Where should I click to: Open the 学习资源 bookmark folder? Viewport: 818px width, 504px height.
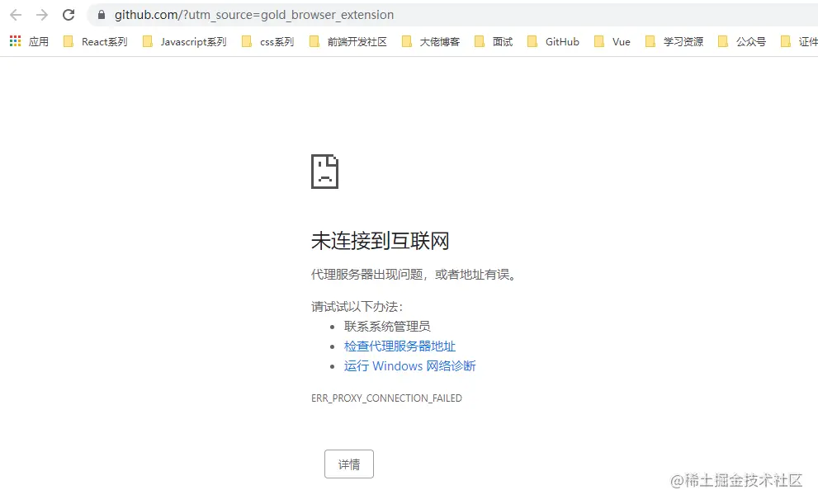click(674, 42)
